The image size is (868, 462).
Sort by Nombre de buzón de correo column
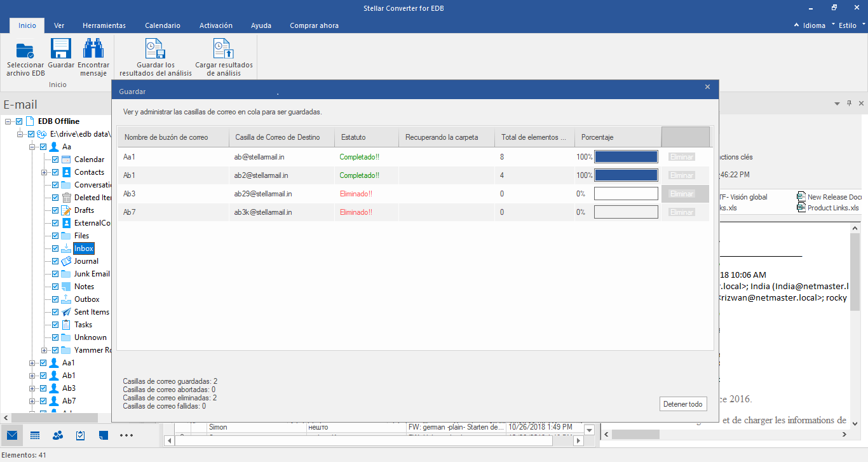(x=173, y=137)
